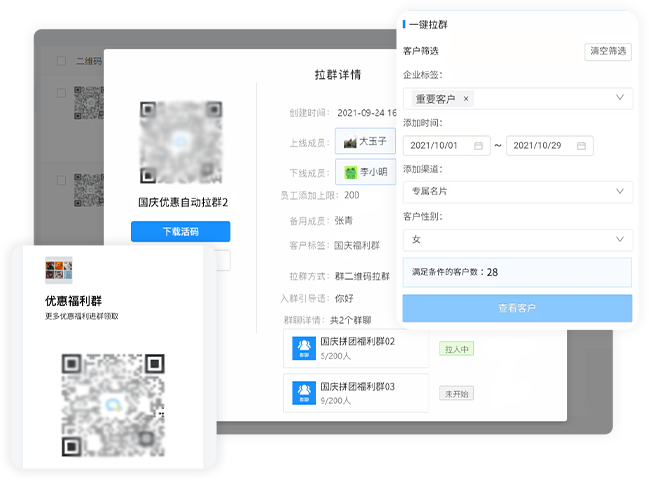The width and height of the screenshot is (649, 480).
Task: Open the group row 国庆拼团福利群03
Action: click(x=356, y=393)
